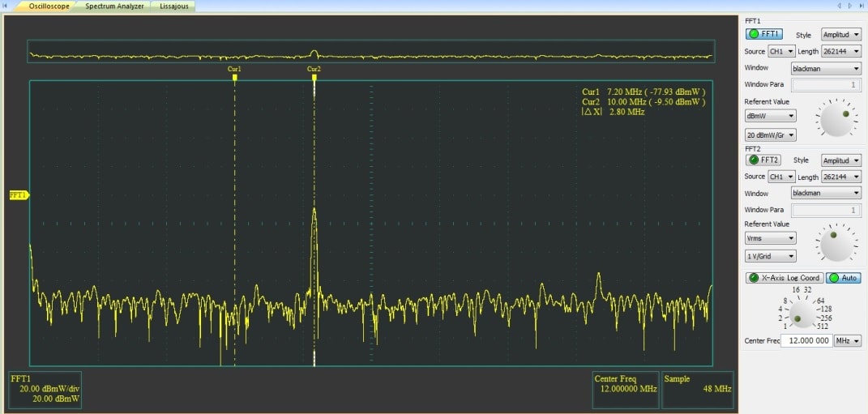Open the 1 V/Grid scale dropdown
The height and width of the screenshot is (414, 868).
tap(771, 256)
